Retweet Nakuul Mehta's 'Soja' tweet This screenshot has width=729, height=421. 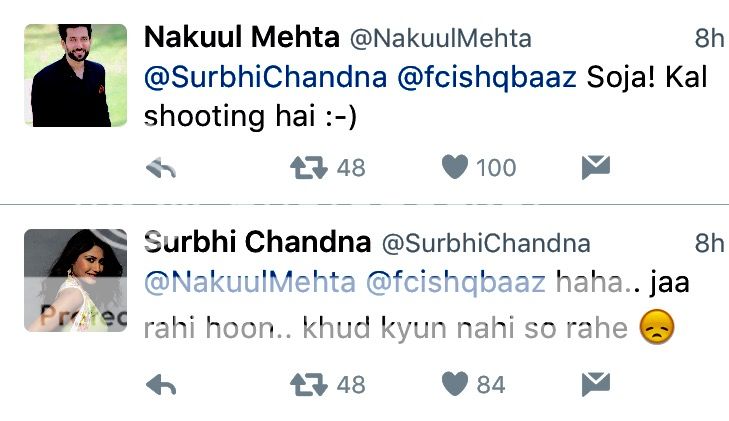click(x=308, y=168)
